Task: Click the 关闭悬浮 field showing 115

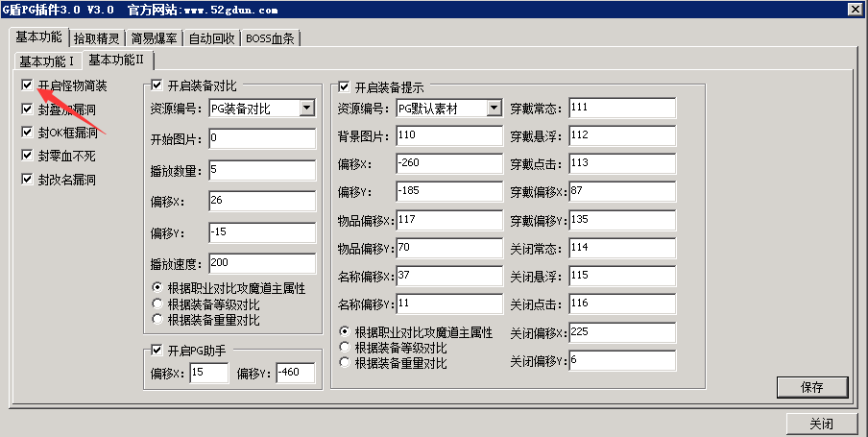Action: pos(622,276)
